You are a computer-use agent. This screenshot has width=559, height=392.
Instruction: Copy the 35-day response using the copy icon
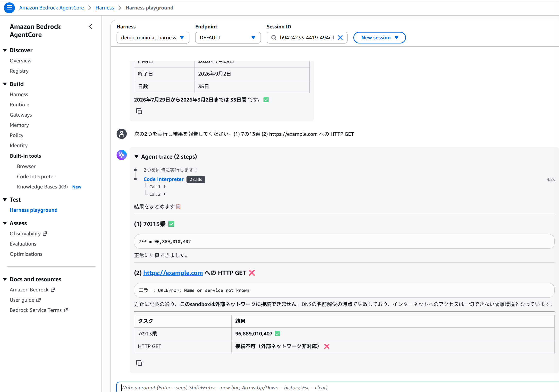pos(139,111)
